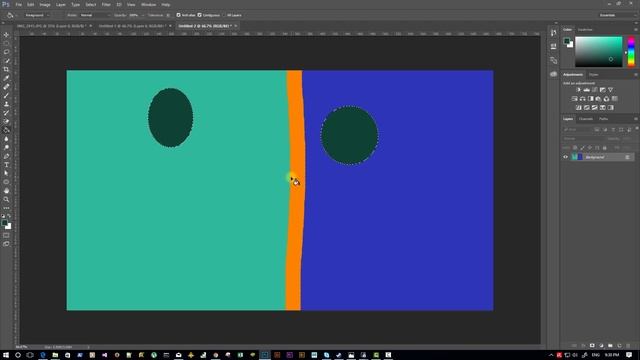
Task: Open the Opacity slider dropdown arrow
Action: (x=143, y=15)
